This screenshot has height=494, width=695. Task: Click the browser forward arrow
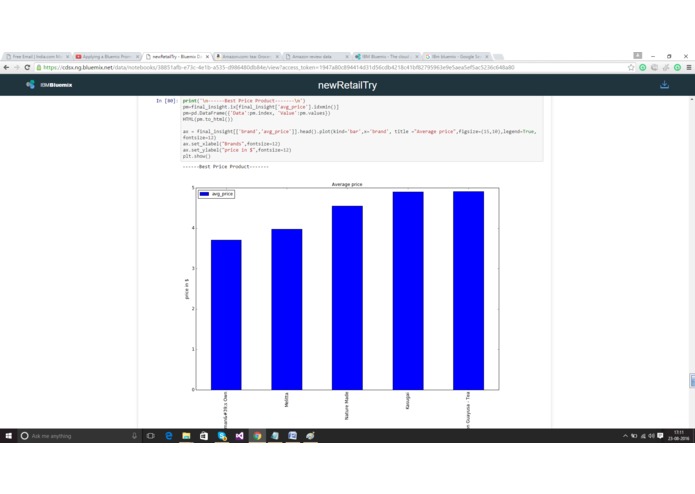coord(17,67)
